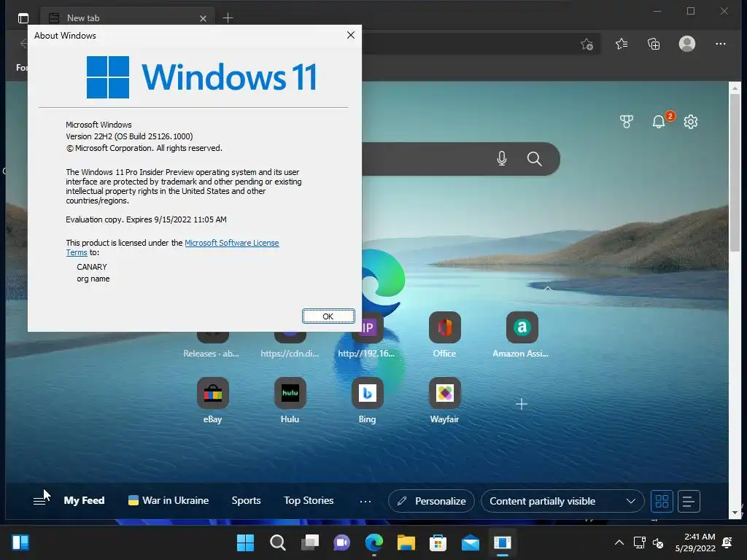Screen dimensions: 747x560
Task: Close the New tab tab
Action: point(203,18)
